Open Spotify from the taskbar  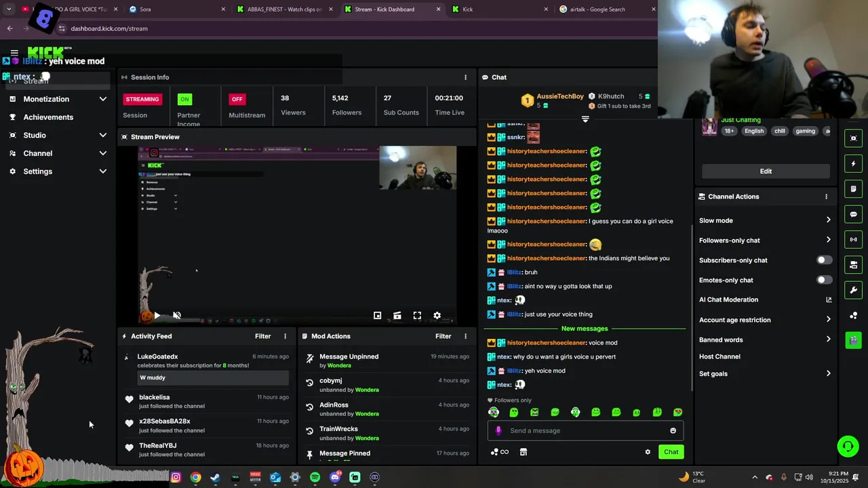pos(315,477)
